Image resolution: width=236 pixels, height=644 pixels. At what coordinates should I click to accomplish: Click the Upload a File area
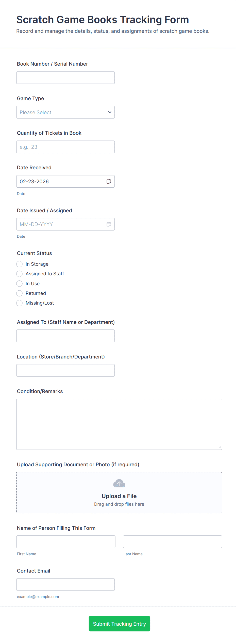pyautogui.click(x=119, y=496)
